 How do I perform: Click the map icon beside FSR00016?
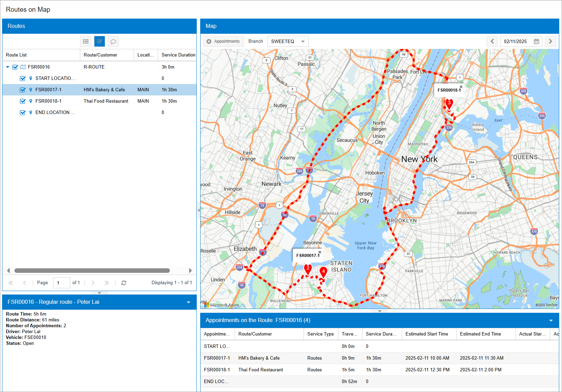coord(23,67)
